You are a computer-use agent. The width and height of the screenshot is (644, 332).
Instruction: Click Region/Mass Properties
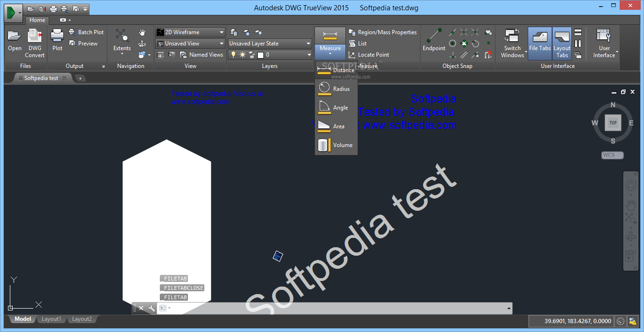[x=382, y=32]
